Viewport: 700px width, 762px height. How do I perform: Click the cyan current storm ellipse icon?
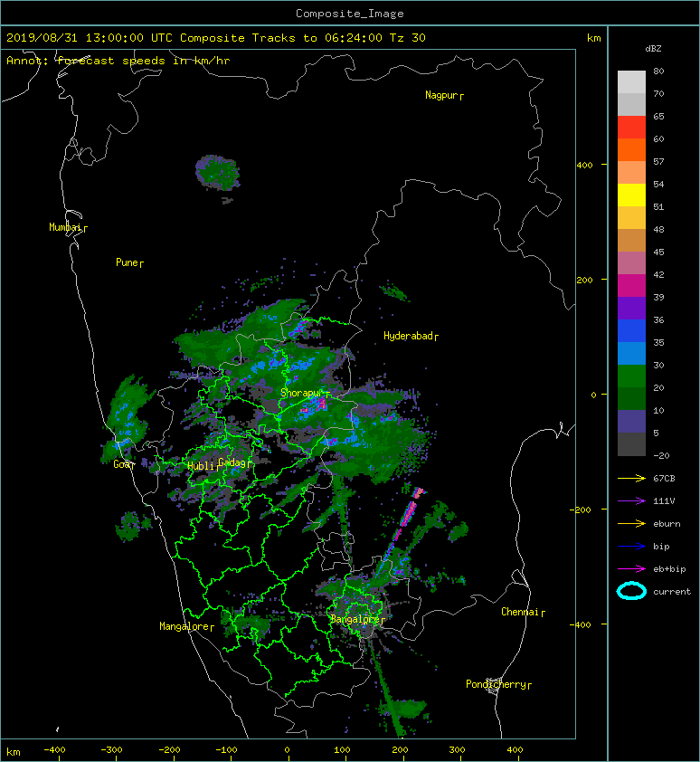631,591
